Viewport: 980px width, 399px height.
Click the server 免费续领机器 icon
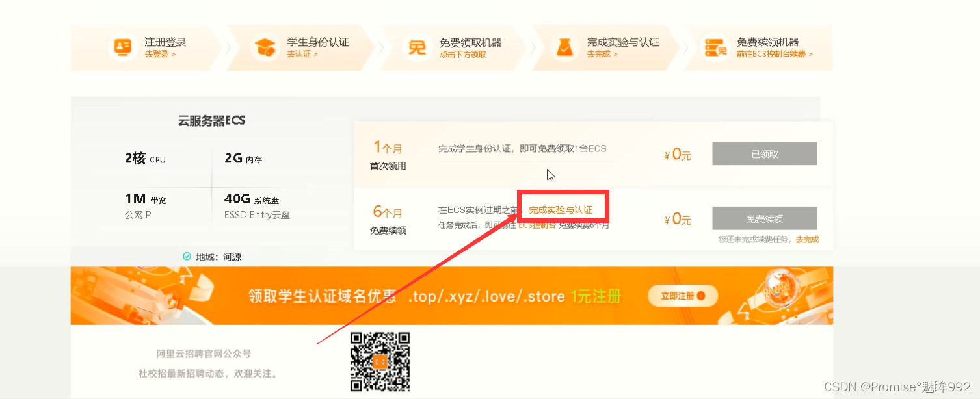(x=715, y=47)
